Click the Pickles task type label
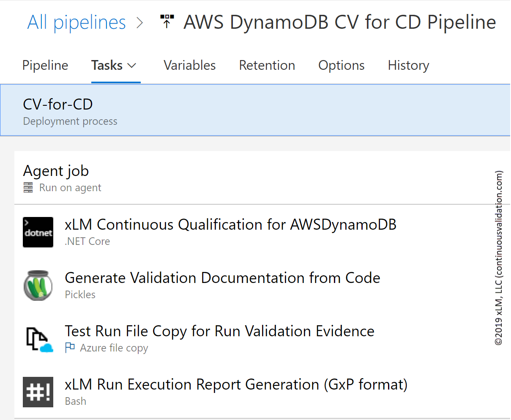The image size is (511, 420). [x=80, y=295]
